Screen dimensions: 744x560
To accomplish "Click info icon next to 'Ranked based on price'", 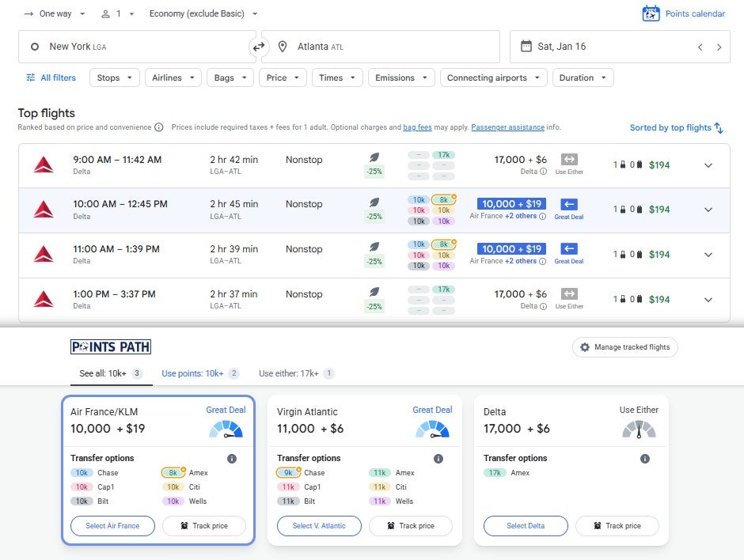I will coord(159,127).
